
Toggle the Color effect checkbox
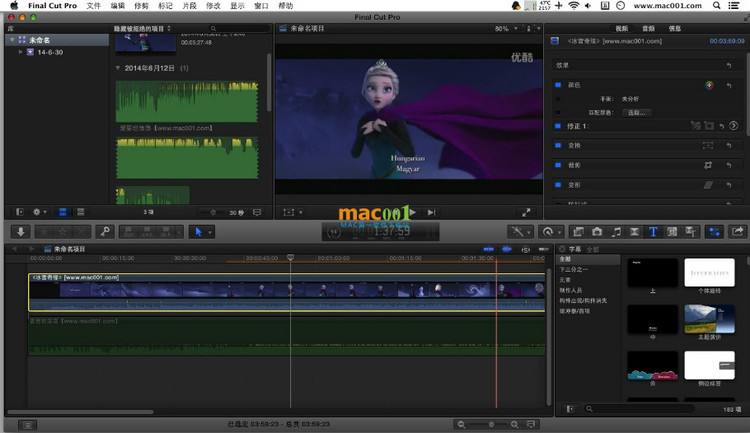(558, 85)
